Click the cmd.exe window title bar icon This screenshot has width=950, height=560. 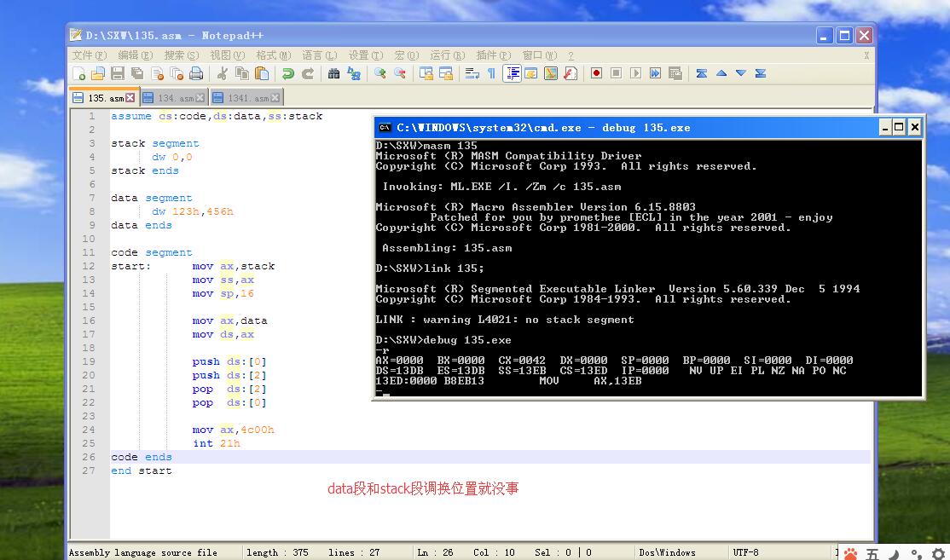coord(385,127)
